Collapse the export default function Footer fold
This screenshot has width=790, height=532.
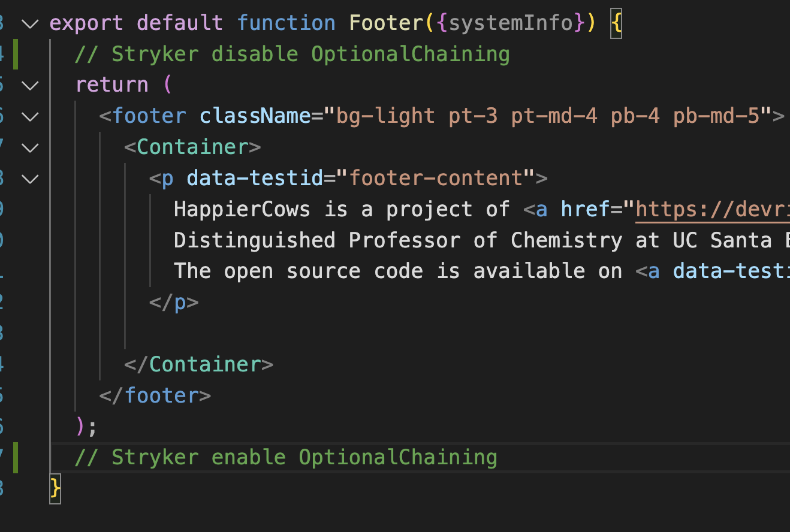[x=29, y=24]
